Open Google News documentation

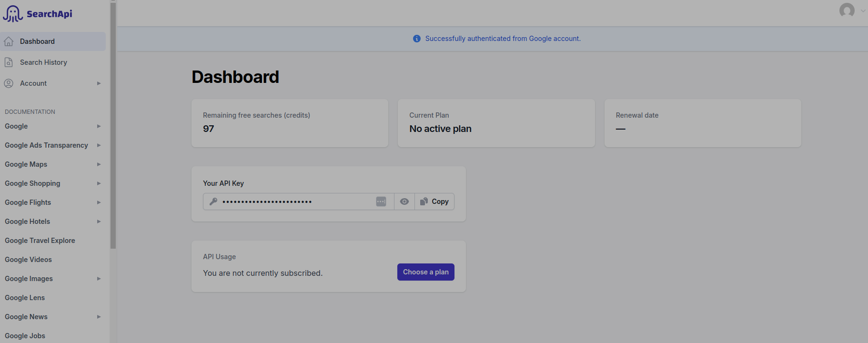coord(26,317)
